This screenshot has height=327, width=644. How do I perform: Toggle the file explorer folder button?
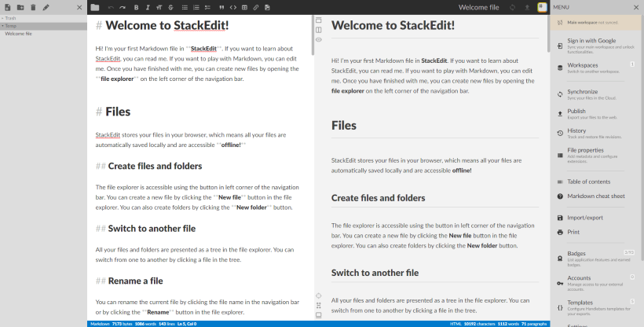(x=95, y=7)
